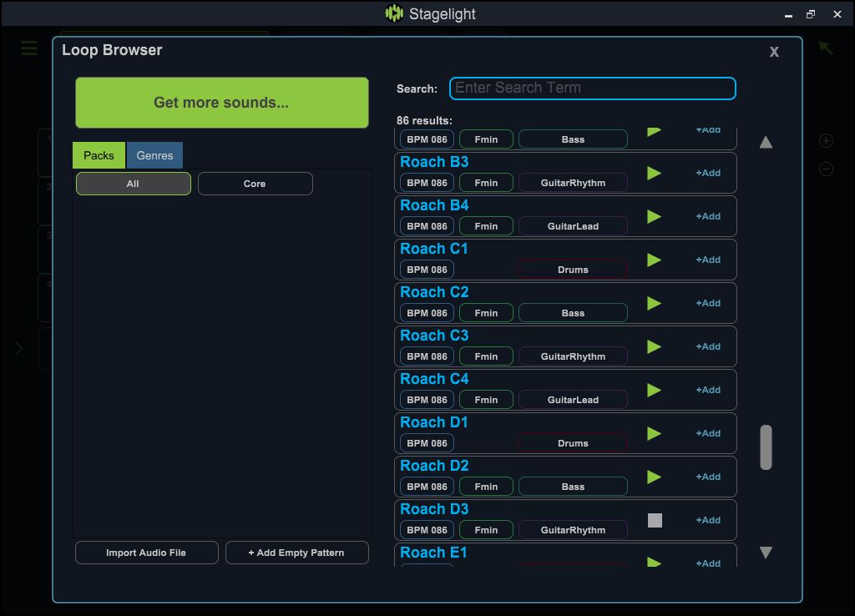The height and width of the screenshot is (616, 855).
Task: Expand the side panel arrow on the left
Action: click(x=18, y=349)
